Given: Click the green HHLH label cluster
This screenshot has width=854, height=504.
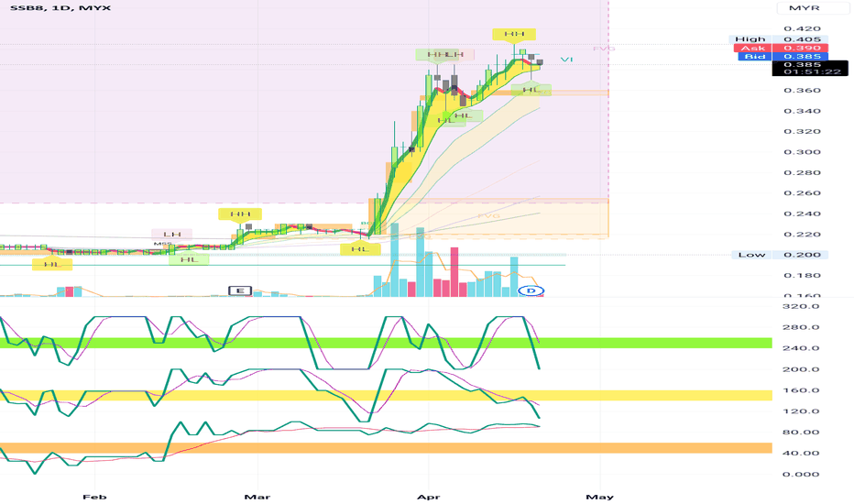Looking at the screenshot, I should point(445,54).
